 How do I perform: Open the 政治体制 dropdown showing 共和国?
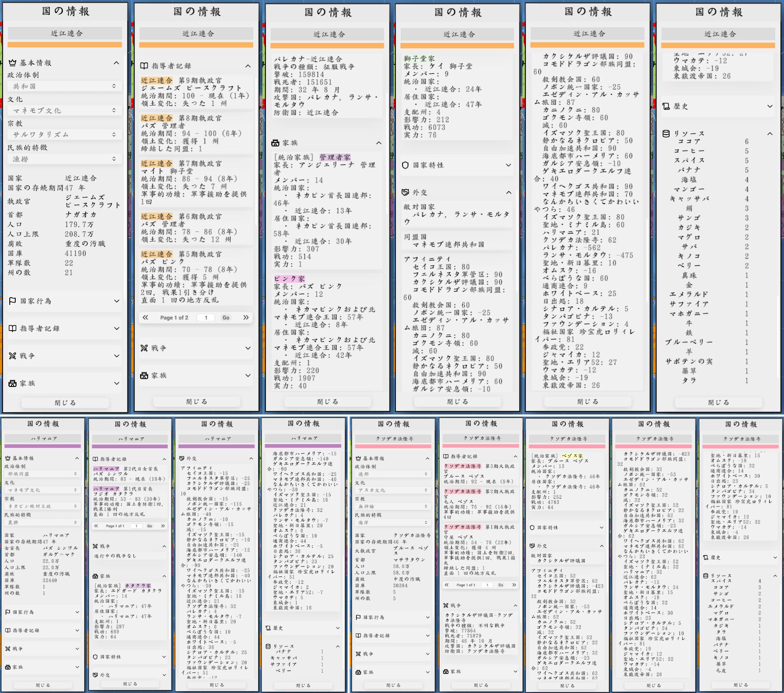64,86
